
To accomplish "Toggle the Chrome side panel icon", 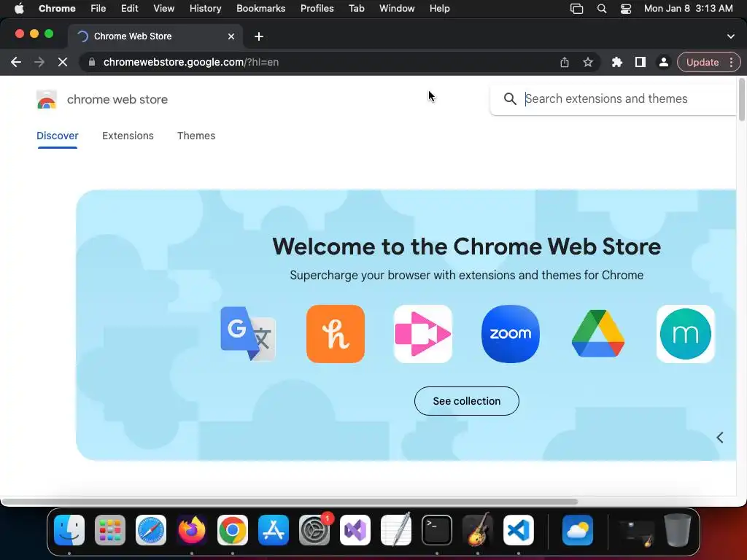I will [640, 63].
